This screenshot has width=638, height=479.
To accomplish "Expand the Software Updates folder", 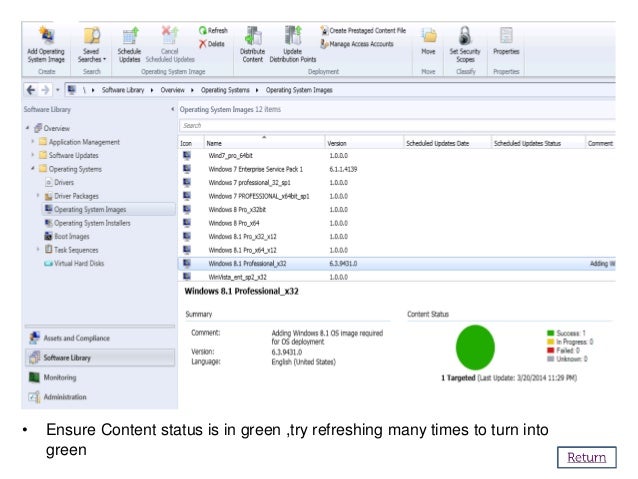I will point(33,156).
